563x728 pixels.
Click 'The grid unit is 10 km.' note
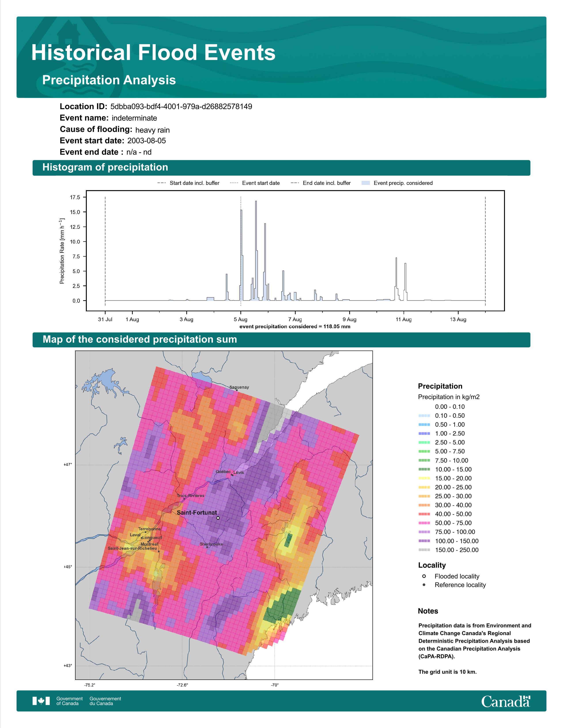coord(448,672)
